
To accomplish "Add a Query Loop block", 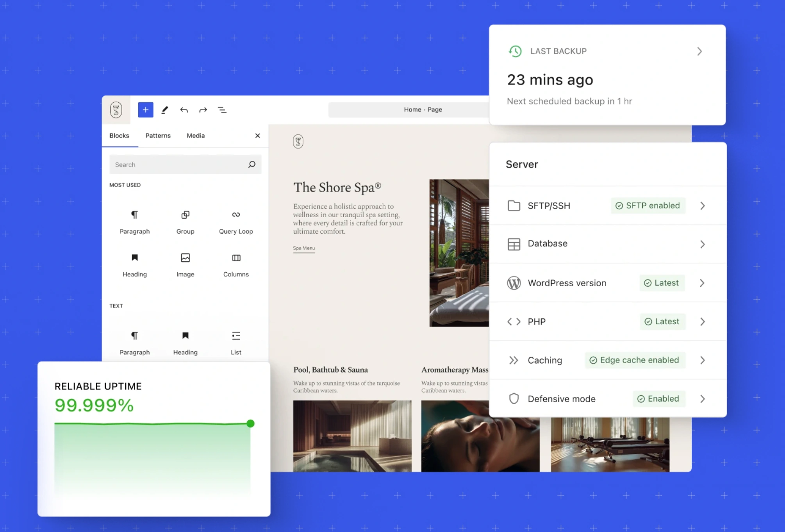I will pyautogui.click(x=235, y=221).
